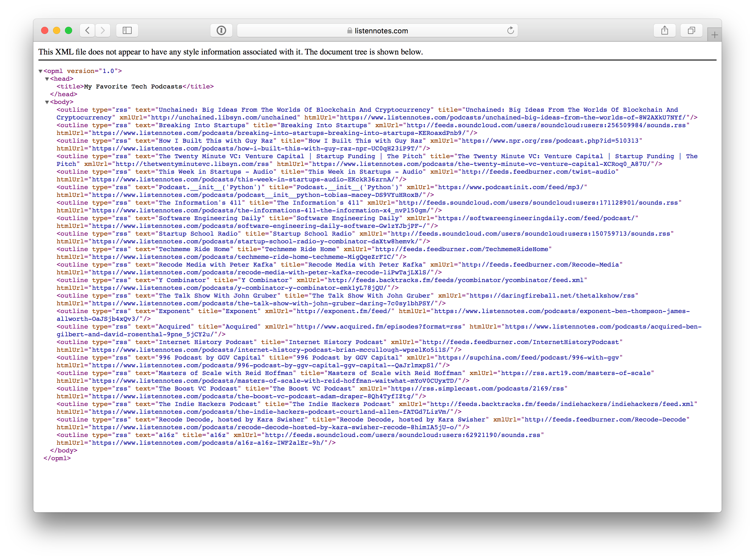Open a new tab with plus button
Screen dimensions: 755x560
point(715,35)
